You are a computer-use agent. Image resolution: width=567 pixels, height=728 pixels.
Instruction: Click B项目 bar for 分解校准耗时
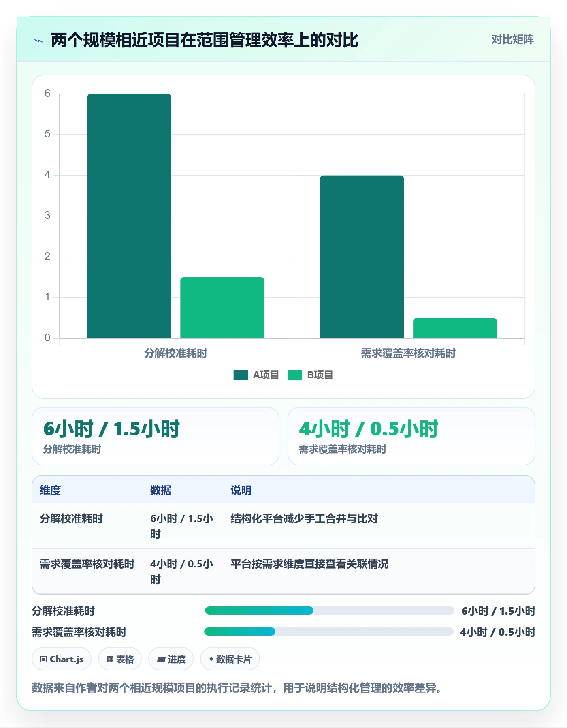(222, 308)
